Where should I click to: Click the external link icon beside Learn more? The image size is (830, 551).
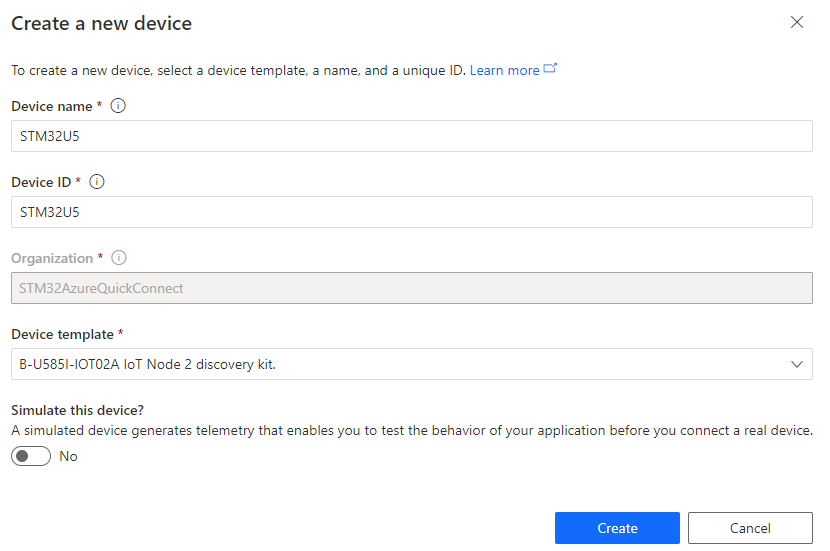point(550,68)
